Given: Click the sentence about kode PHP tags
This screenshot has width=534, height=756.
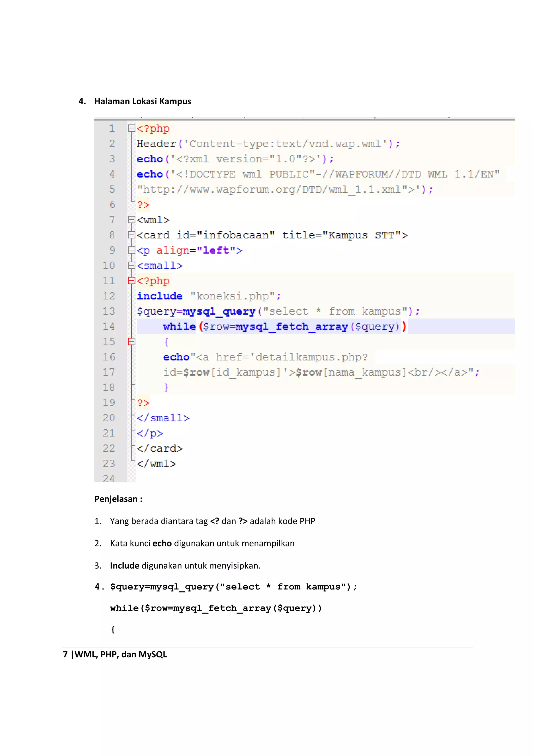Looking at the screenshot, I should coord(213,521).
